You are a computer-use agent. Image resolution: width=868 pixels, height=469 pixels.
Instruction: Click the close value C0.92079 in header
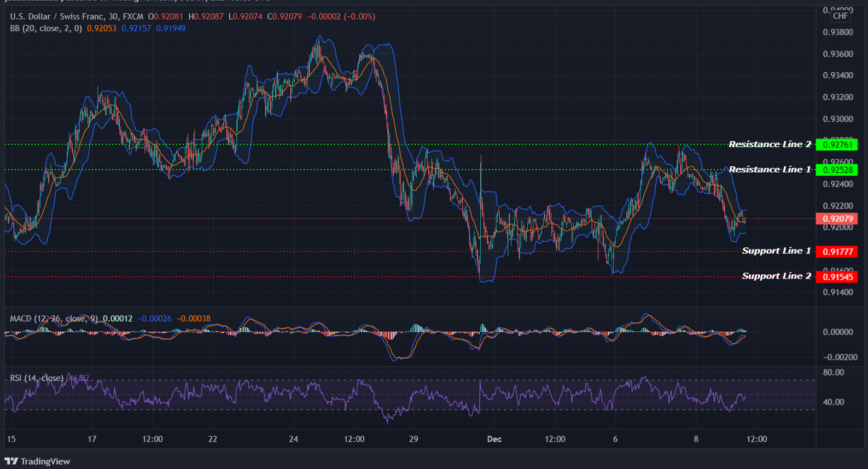[x=284, y=16]
